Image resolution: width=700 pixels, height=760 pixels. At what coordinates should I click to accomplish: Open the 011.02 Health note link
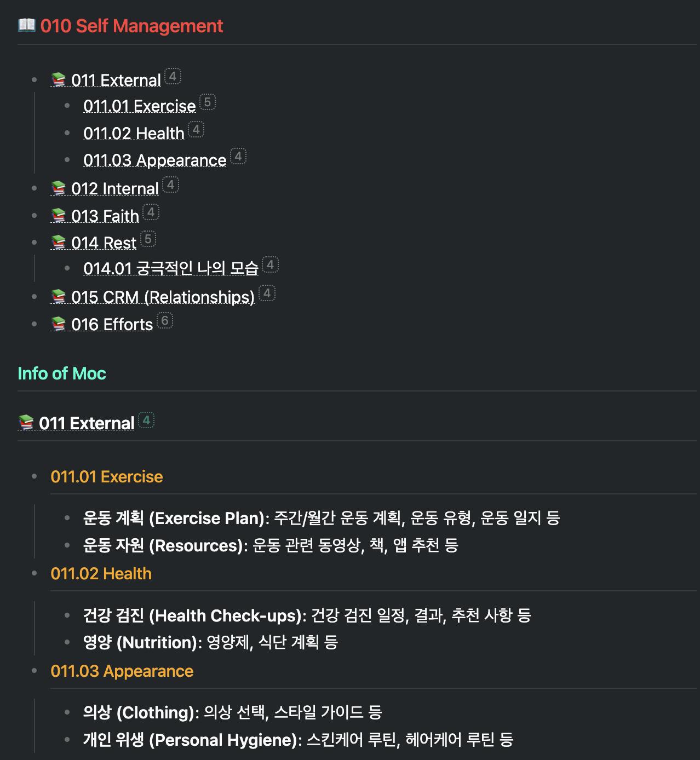point(134,133)
